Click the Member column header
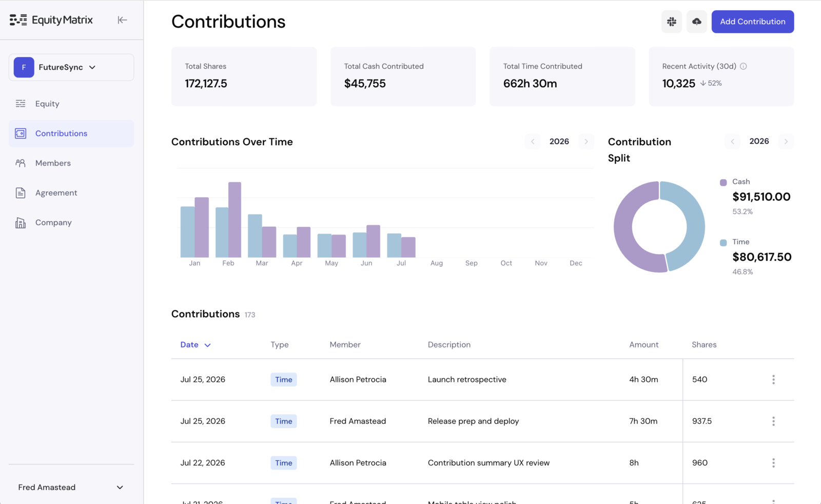821x504 pixels. [345, 345]
